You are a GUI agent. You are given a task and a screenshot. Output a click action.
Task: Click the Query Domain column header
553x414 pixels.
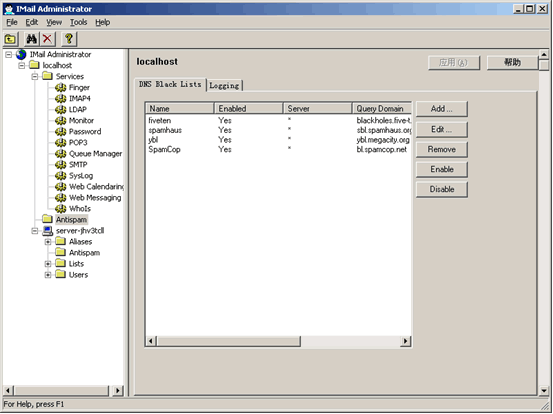382,109
